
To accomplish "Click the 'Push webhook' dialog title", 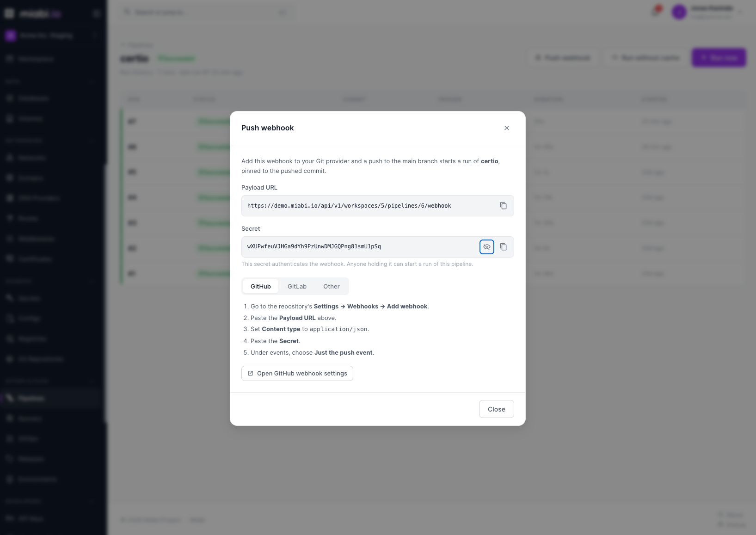I will [267, 128].
